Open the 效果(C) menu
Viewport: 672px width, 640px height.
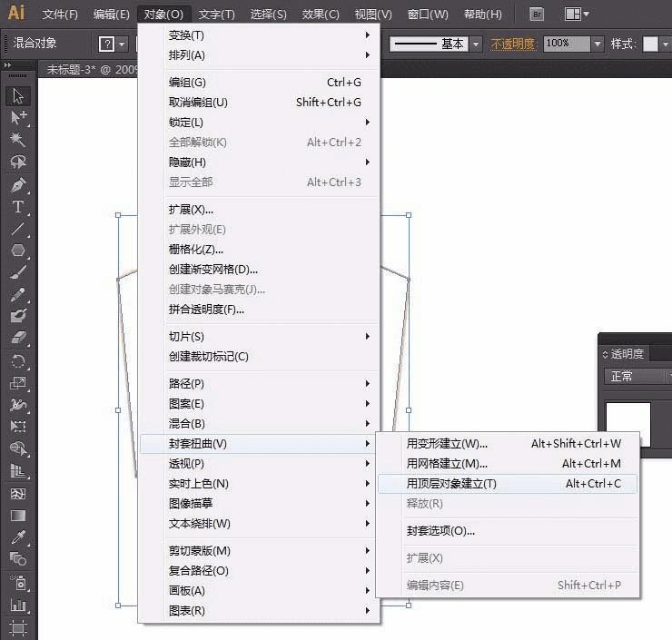[x=320, y=15]
